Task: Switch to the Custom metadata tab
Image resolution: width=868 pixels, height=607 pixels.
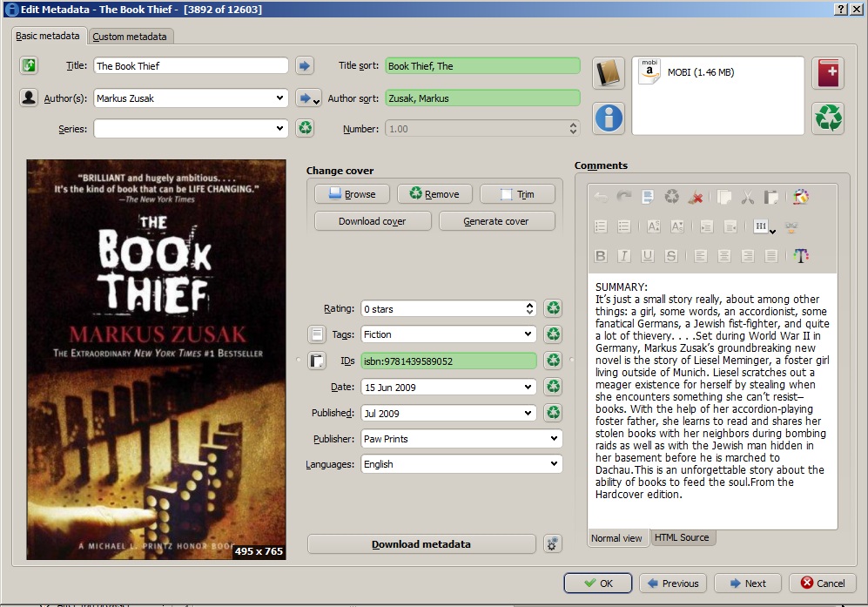Action: (130, 37)
